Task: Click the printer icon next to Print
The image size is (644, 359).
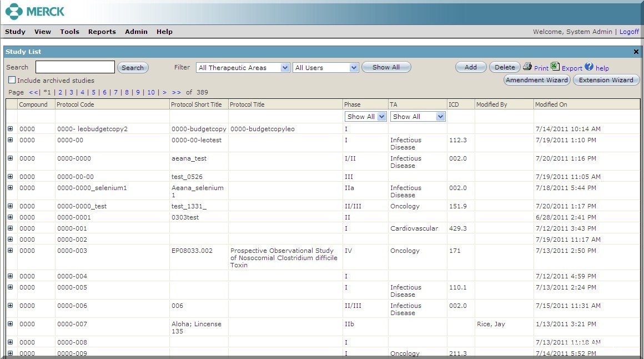Action: 527,67
